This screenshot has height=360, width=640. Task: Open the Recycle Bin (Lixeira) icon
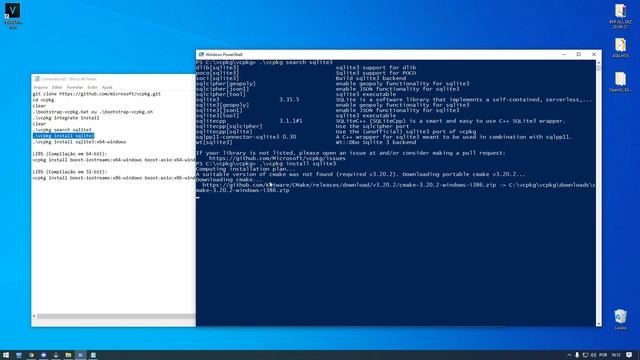point(620,319)
